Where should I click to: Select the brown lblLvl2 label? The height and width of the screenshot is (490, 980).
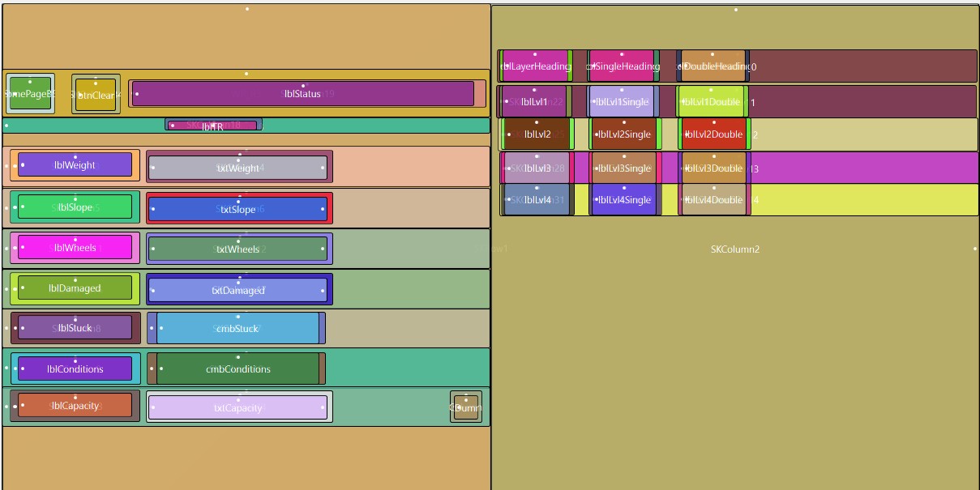click(537, 134)
